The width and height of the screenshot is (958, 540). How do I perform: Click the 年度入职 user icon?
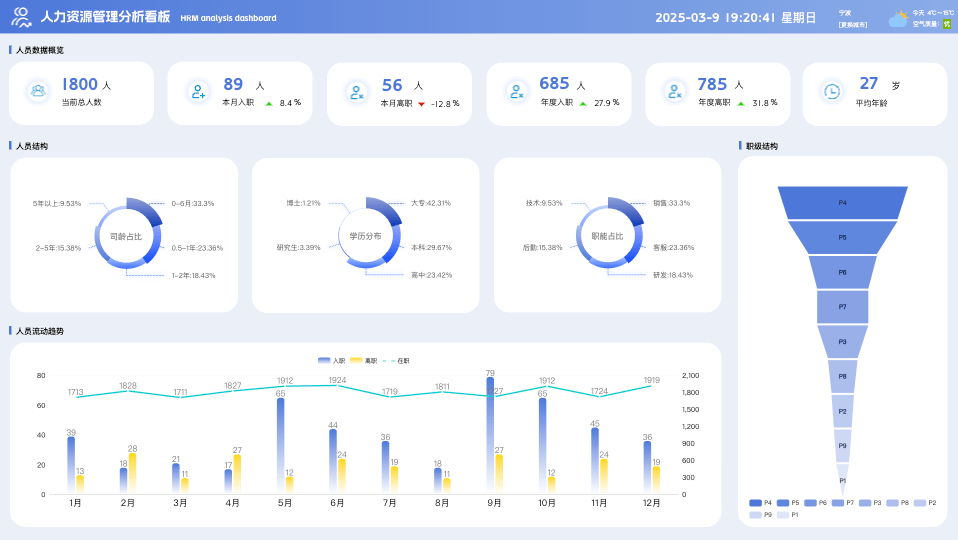(x=516, y=92)
